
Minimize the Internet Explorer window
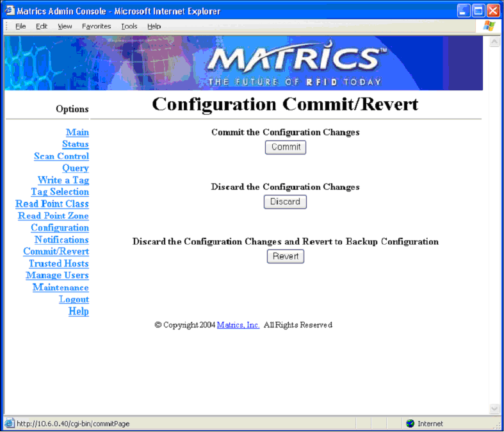tap(463, 11)
